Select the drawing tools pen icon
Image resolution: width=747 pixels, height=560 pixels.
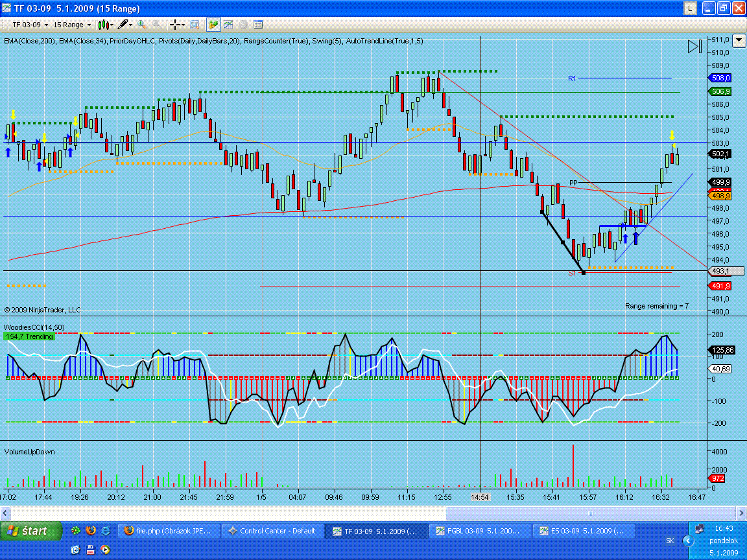[x=123, y=25]
